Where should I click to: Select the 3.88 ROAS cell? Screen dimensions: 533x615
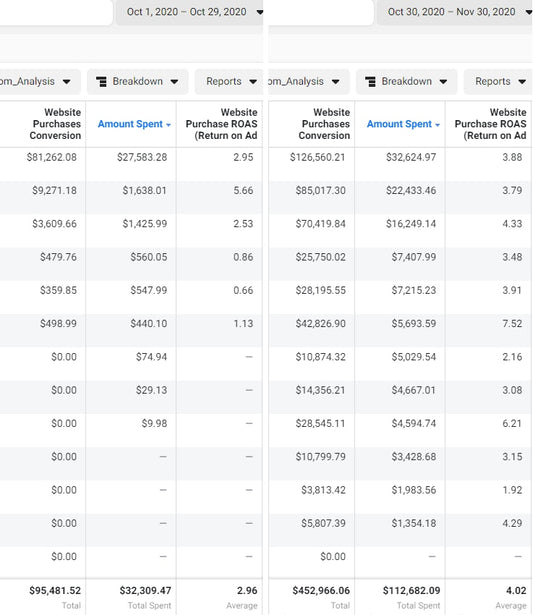point(512,157)
